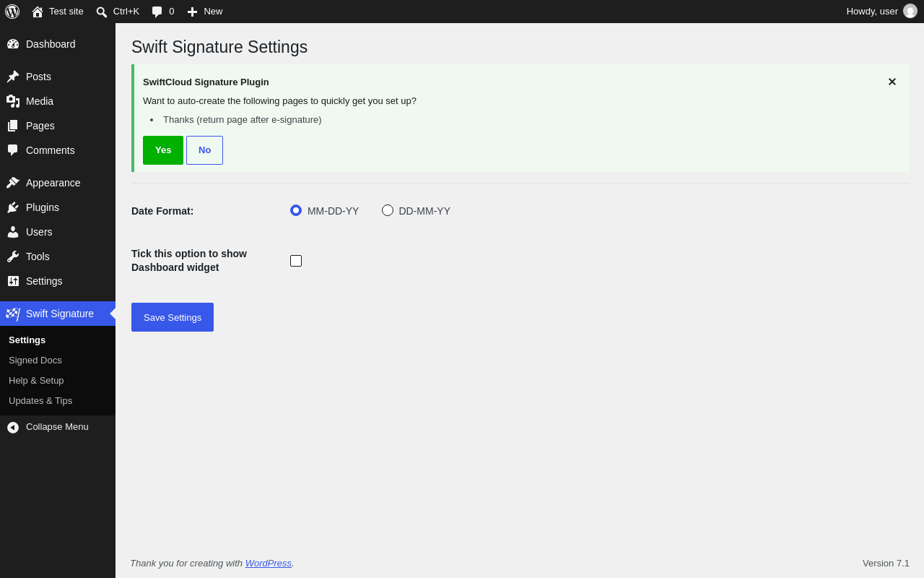Click No to skip page creation
The width and height of the screenshot is (924, 578).
pyautogui.click(x=205, y=150)
